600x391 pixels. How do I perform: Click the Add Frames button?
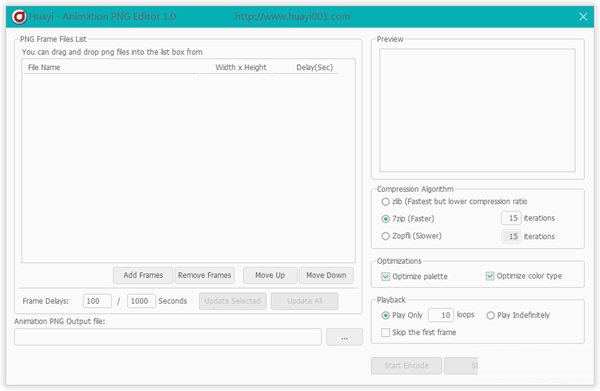click(143, 275)
